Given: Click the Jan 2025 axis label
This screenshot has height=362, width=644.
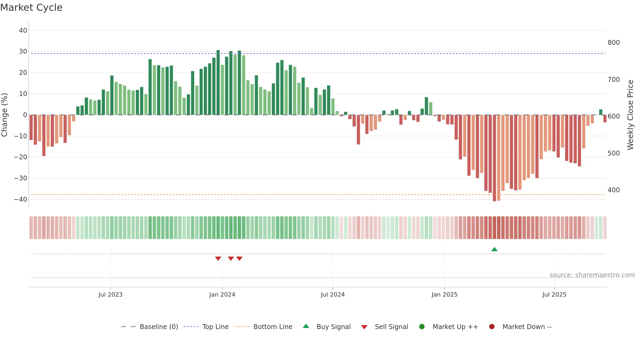Looking at the screenshot, I should tap(444, 294).
